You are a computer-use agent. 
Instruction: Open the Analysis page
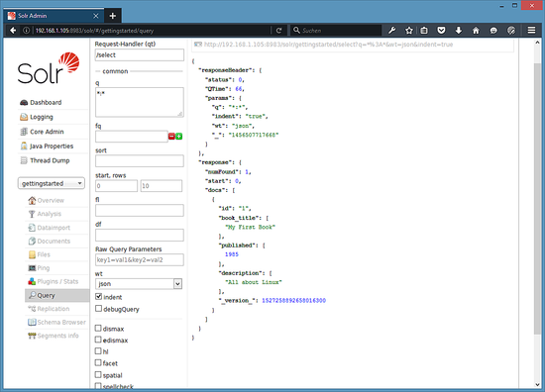tap(45, 214)
